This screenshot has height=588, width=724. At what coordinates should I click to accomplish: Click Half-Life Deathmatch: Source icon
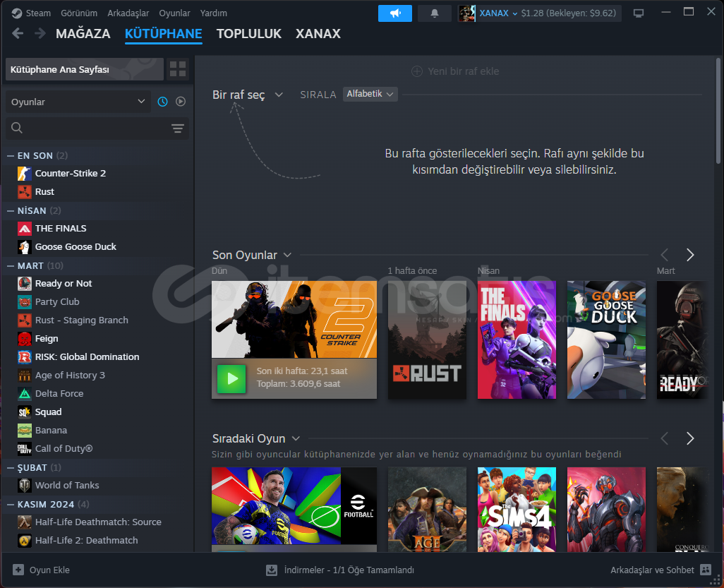click(x=25, y=522)
